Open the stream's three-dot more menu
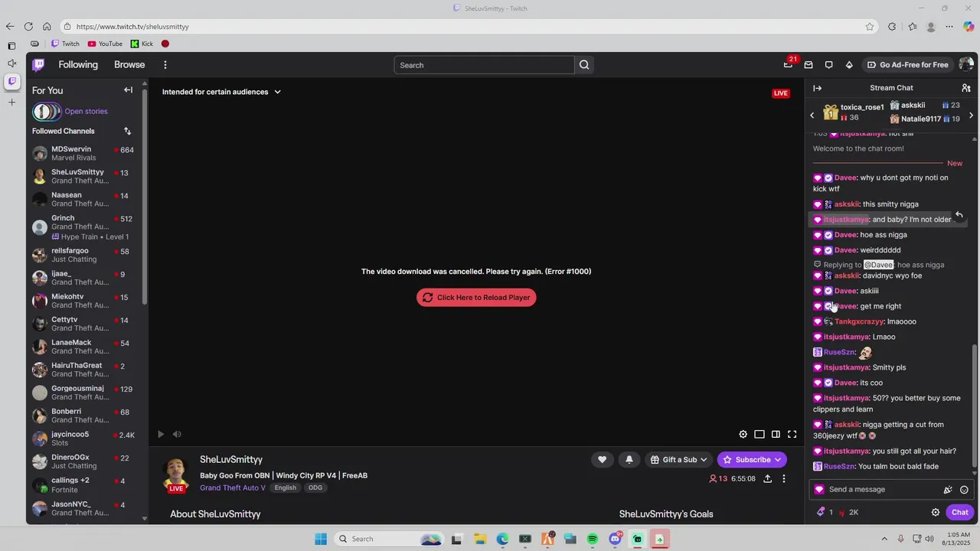The width and height of the screenshot is (980, 551). (783, 479)
